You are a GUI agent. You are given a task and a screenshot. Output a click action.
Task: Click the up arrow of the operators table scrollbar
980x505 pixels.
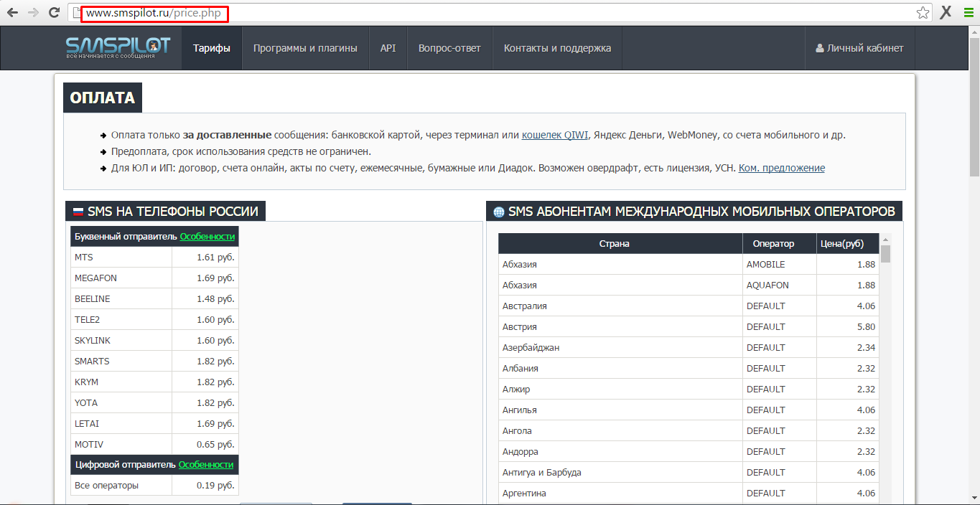(x=885, y=240)
